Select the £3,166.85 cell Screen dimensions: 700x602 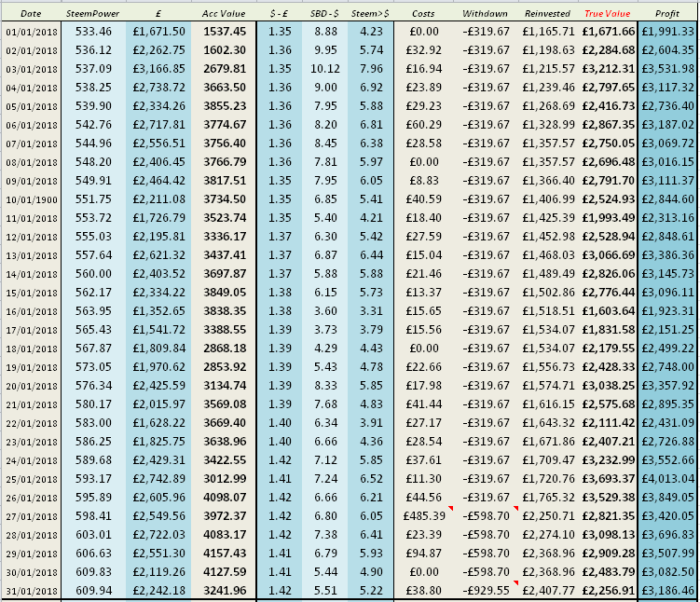(x=159, y=69)
